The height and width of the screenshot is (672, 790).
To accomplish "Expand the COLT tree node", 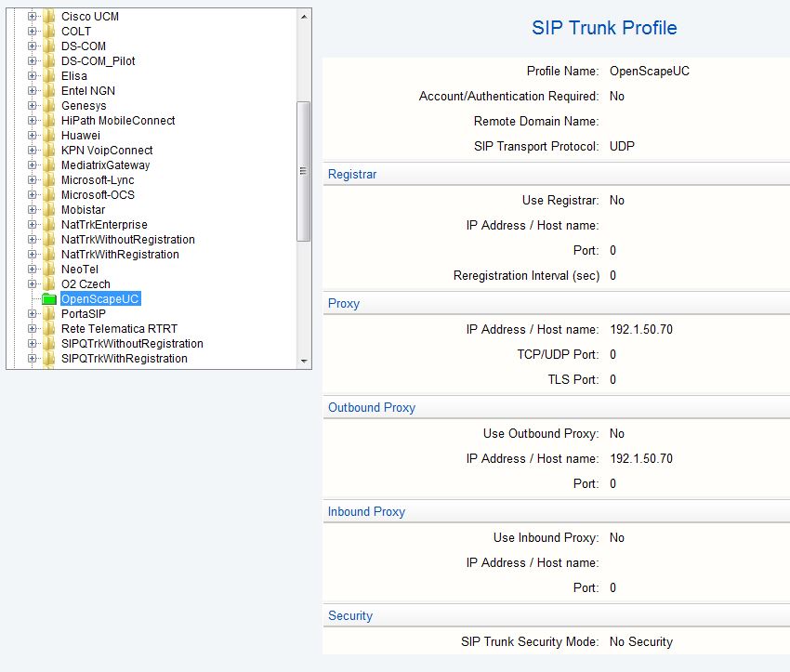I will [33, 32].
